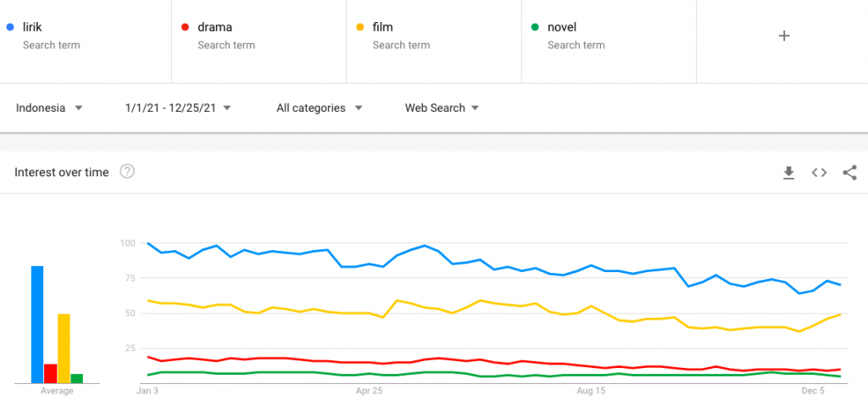Open the Indonesia region dropdown
Screen dimensions: 868x412
(49, 108)
